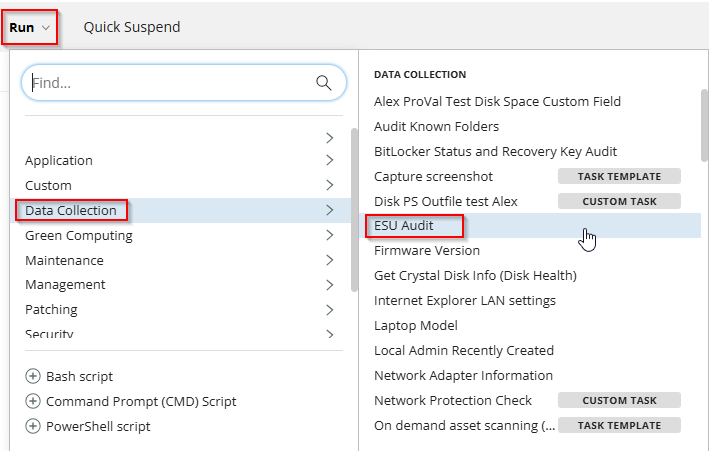The height and width of the screenshot is (451, 709).
Task: Open the Run dropdown menu
Action: tap(29, 27)
